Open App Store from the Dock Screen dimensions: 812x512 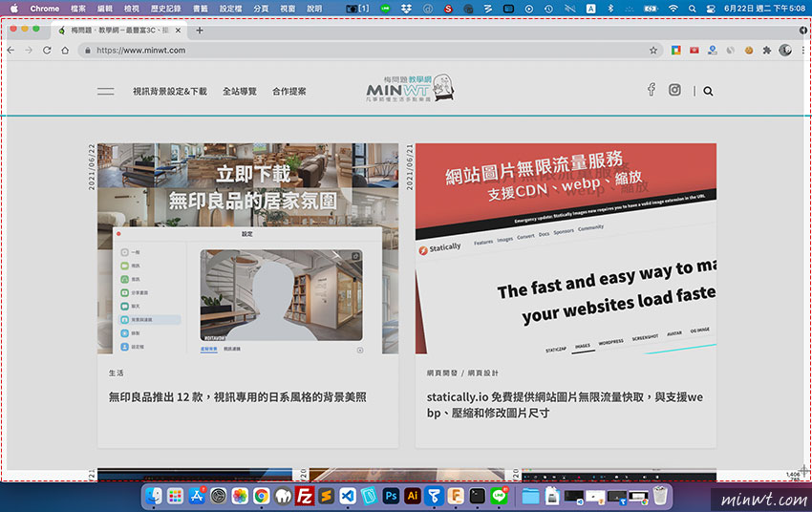pos(197,496)
